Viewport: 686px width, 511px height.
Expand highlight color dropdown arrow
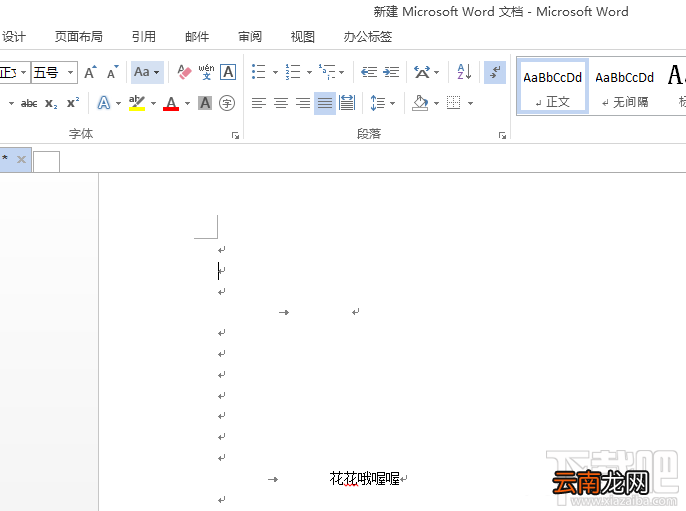(154, 104)
